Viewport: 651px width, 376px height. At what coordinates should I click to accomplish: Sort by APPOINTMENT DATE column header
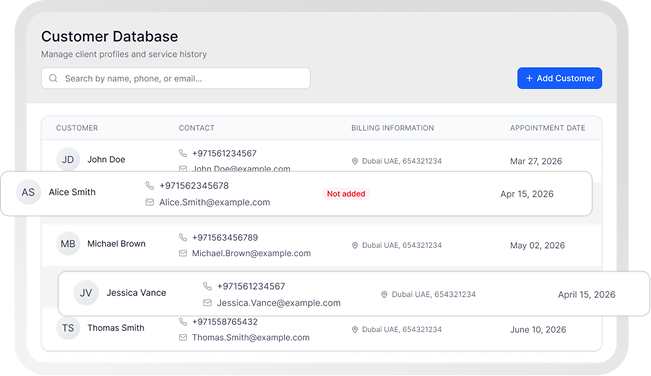[548, 128]
